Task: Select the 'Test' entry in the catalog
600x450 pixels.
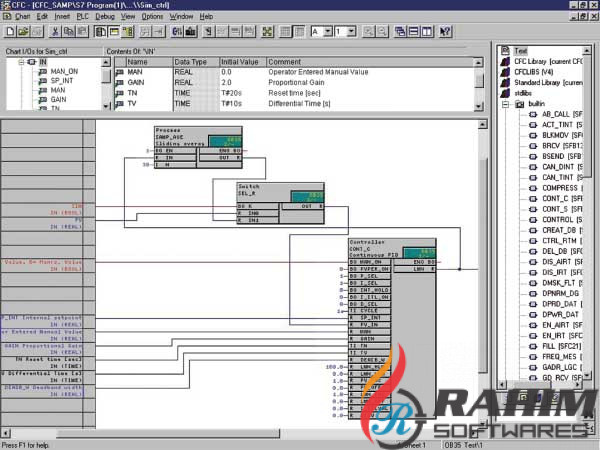Action: coord(520,51)
